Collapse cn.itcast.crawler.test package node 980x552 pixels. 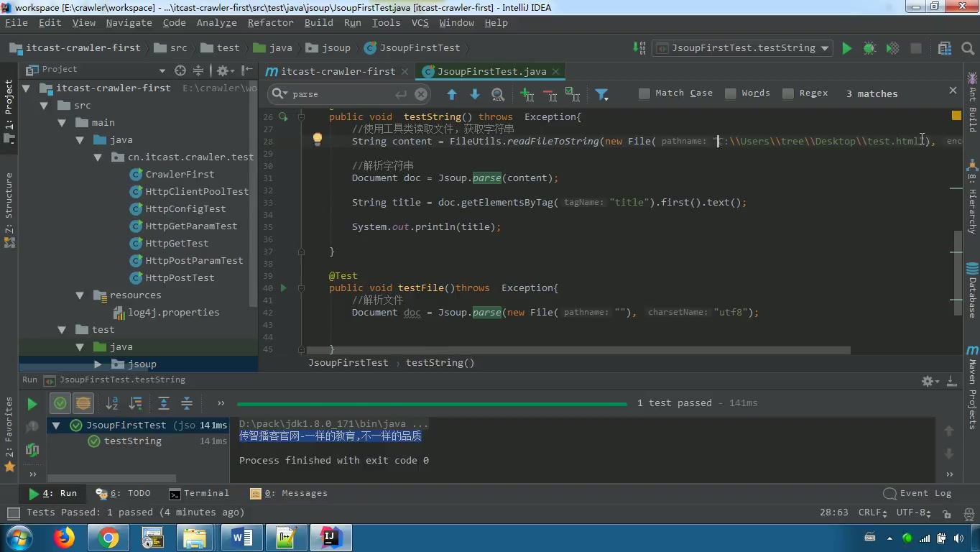pos(98,157)
